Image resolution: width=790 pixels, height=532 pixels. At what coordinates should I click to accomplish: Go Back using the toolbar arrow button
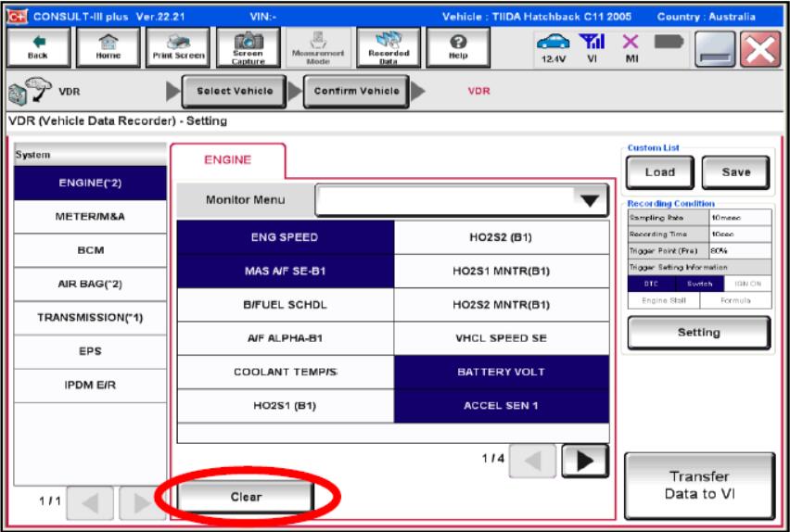pyautogui.click(x=38, y=47)
